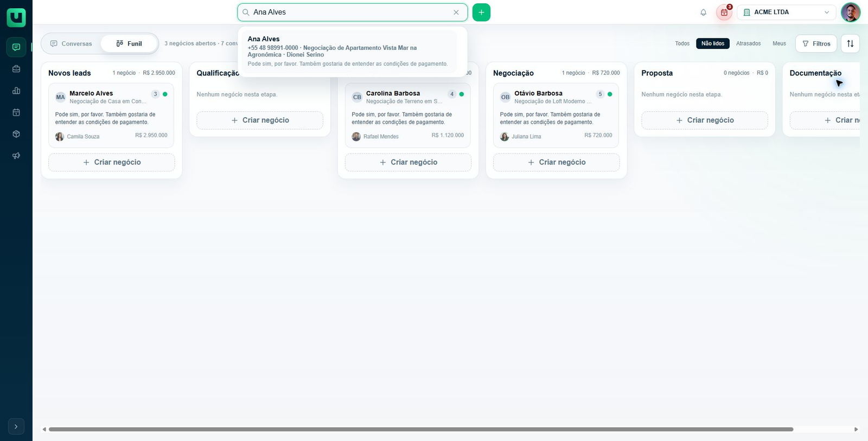
Task: Click Criar negócio below Carolina Barbosa card
Action: pyautogui.click(x=408, y=162)
